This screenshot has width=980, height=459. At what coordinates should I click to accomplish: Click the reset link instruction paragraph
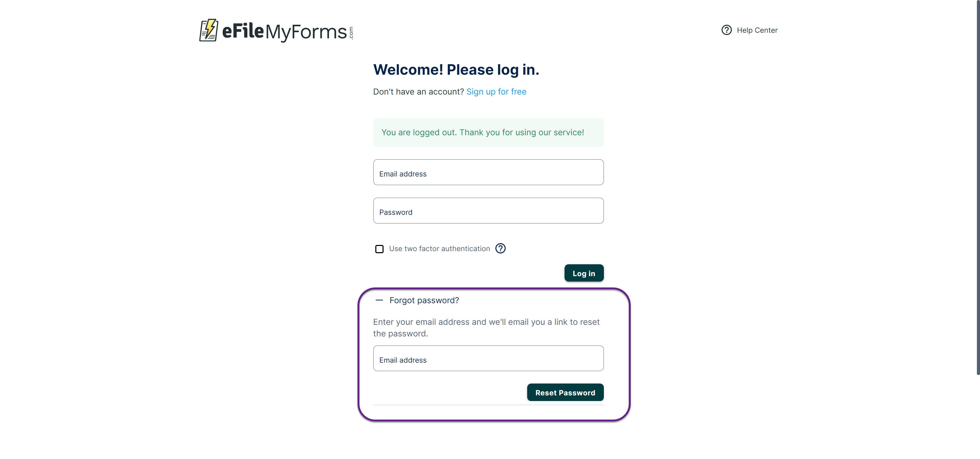click(x=486, y=328)
